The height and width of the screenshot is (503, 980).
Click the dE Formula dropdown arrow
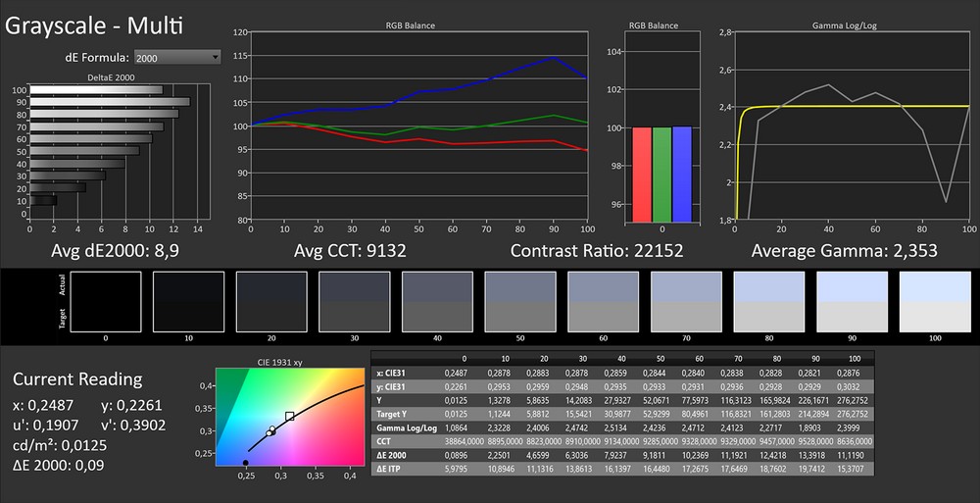[215, 58]
